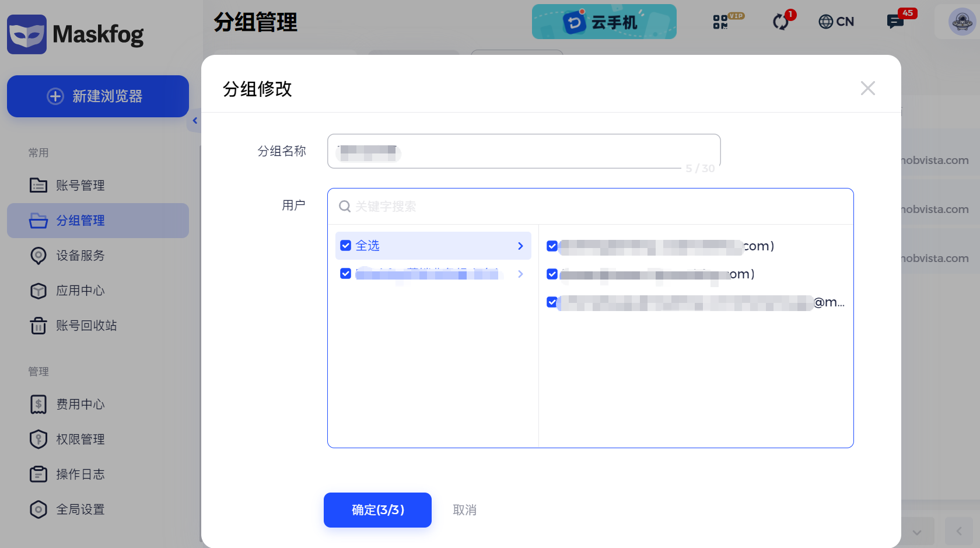This screenshot has height=548, width=980.
Task: Click the Maskfog mask logo
Action: [27, 34]
